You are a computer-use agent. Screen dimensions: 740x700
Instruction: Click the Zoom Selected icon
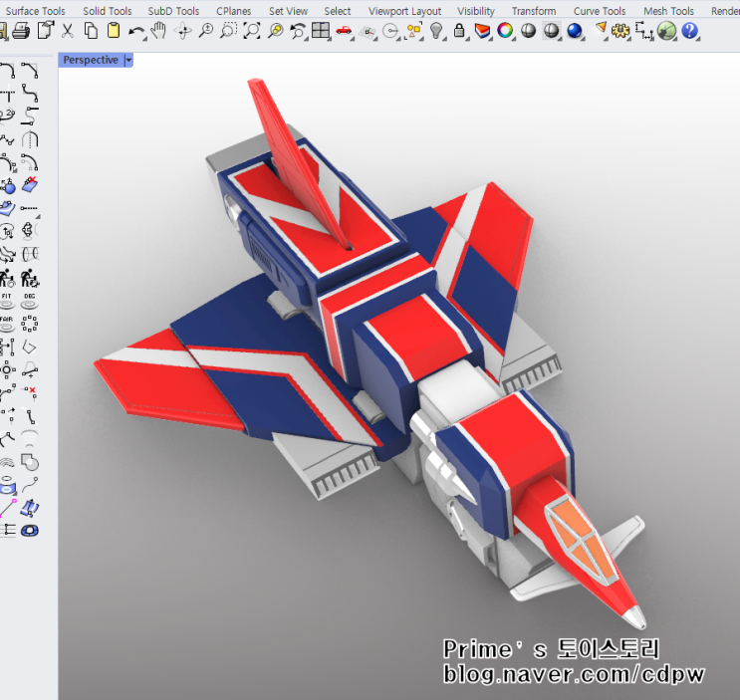[275, 32]
